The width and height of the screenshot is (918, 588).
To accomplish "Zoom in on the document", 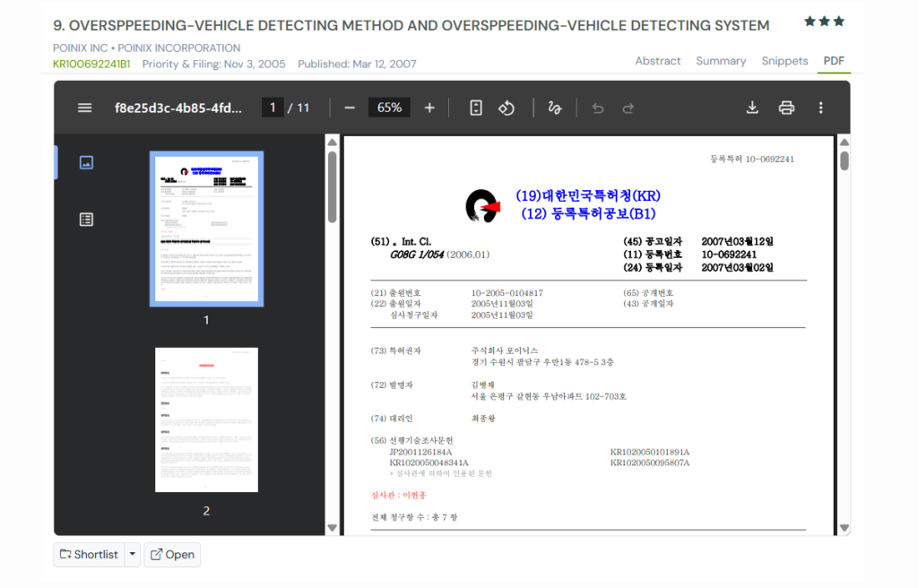I will tap(429, 107).
